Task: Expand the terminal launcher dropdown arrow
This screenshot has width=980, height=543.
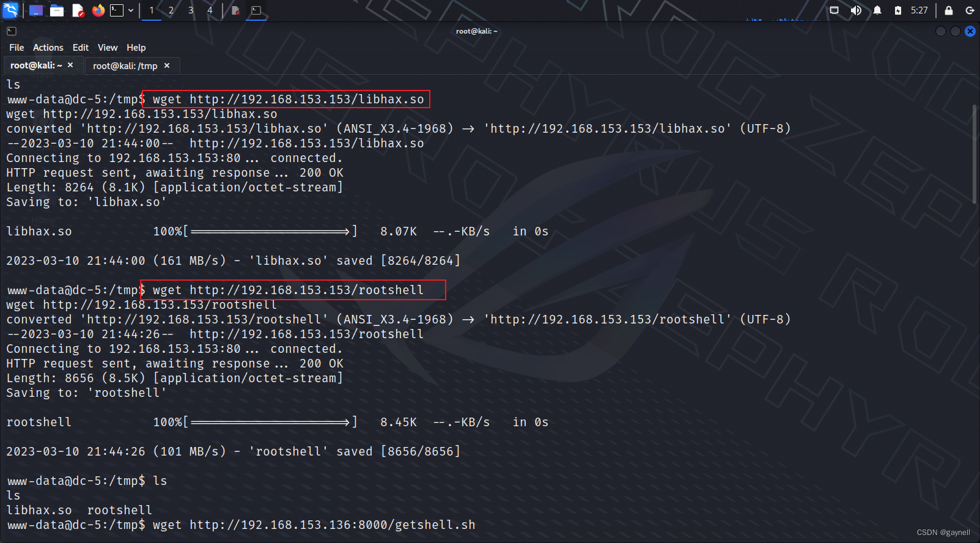Action: [x=131, y=10]
